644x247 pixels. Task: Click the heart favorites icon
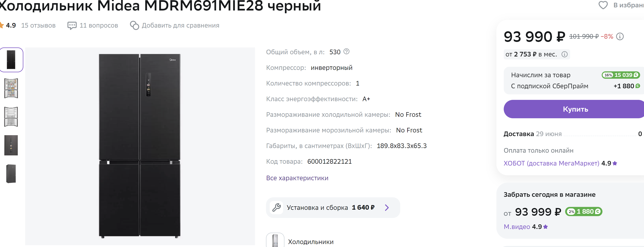point(603,5)
